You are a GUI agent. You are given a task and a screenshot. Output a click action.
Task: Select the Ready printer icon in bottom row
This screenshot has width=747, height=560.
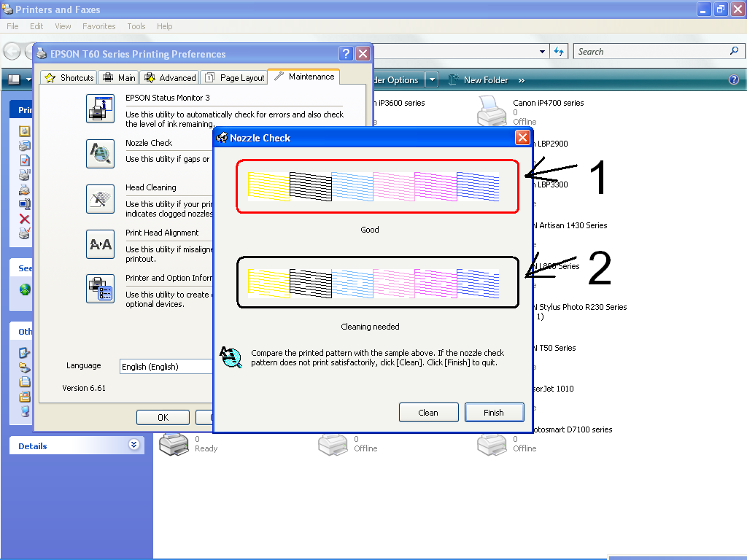[174, 444]
